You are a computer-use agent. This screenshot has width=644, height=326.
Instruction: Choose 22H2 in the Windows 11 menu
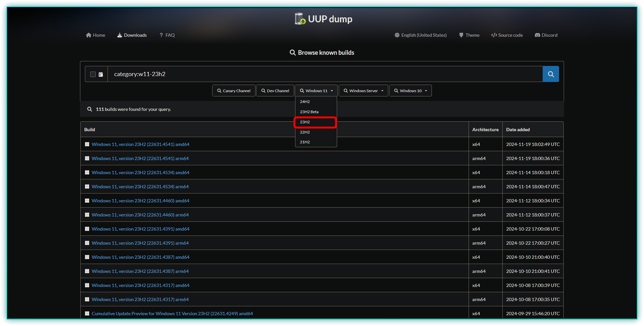(316, 132)
